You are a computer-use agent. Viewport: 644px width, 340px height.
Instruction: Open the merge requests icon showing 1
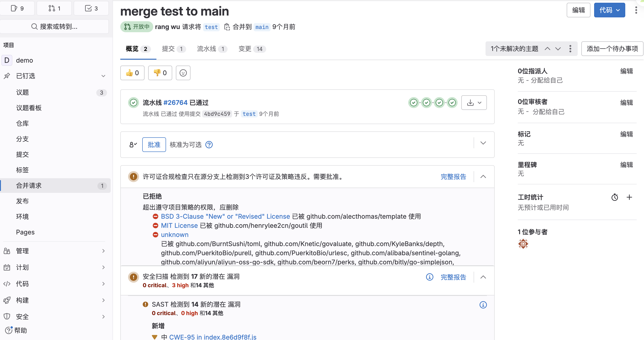[x=54, y=8]
